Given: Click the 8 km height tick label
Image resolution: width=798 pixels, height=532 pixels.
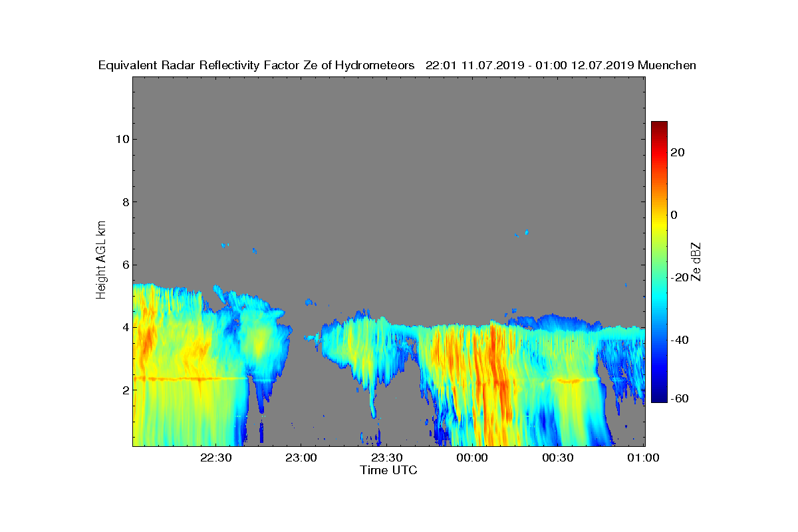Looking at the screenshot, I should (124, 202).
